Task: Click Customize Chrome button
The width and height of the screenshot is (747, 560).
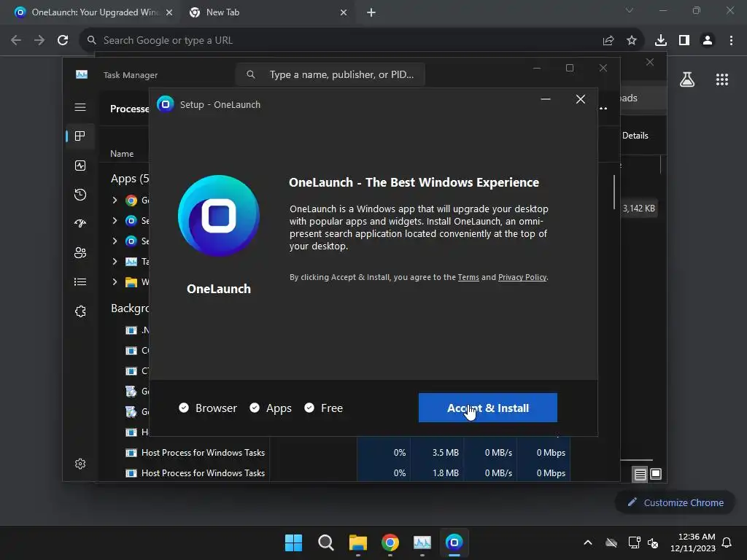Action: point(675,502)
